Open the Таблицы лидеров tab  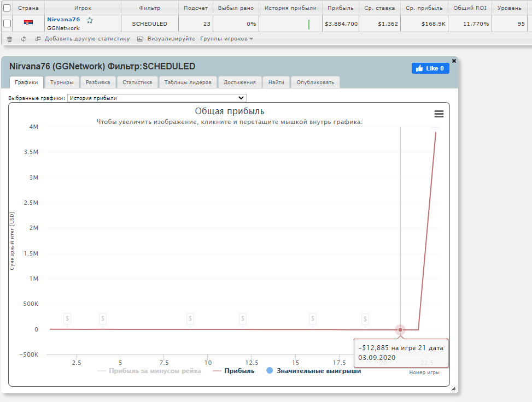tap(188, 82)
